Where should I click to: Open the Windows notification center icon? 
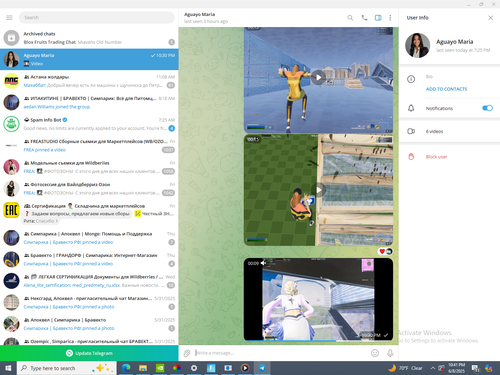pos(475,368)
